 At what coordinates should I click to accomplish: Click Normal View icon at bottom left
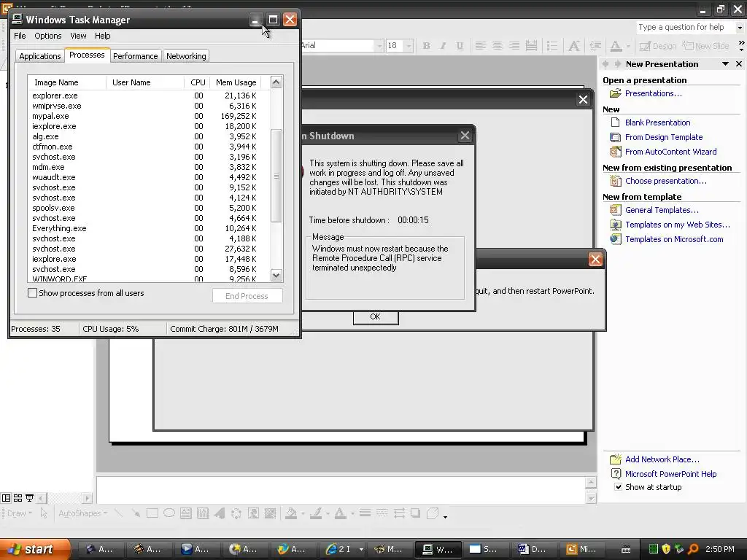(6, 498)
